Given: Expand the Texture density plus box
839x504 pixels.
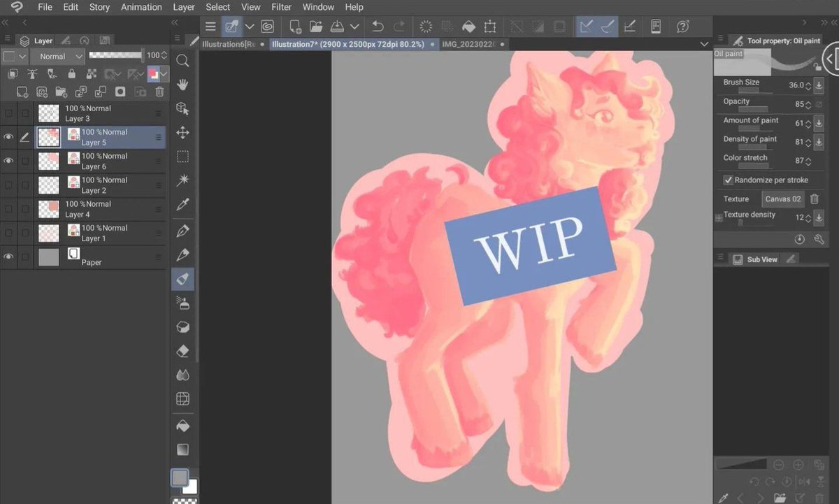Looking at the screenshot, I should 719,218.
